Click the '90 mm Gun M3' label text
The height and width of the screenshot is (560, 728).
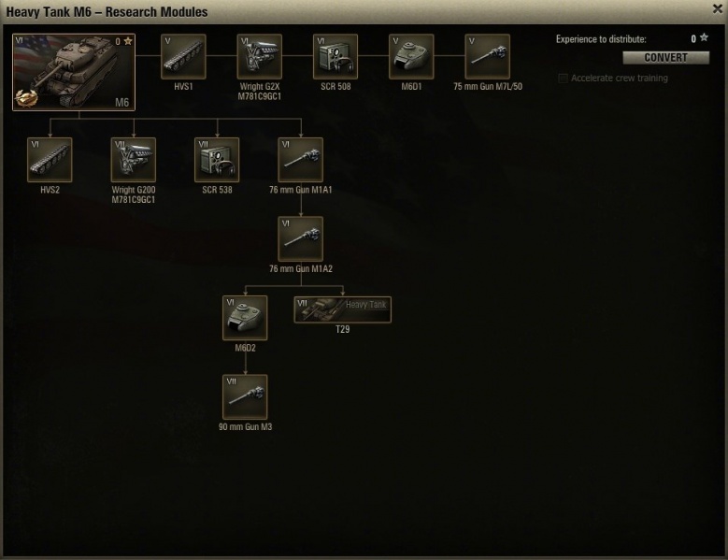point(245,426)
